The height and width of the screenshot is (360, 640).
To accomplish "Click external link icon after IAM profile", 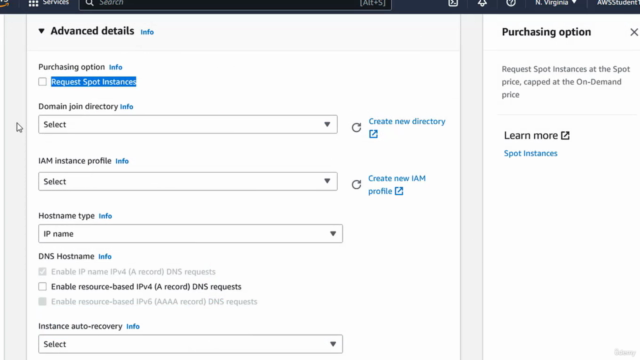I will 399,191.
